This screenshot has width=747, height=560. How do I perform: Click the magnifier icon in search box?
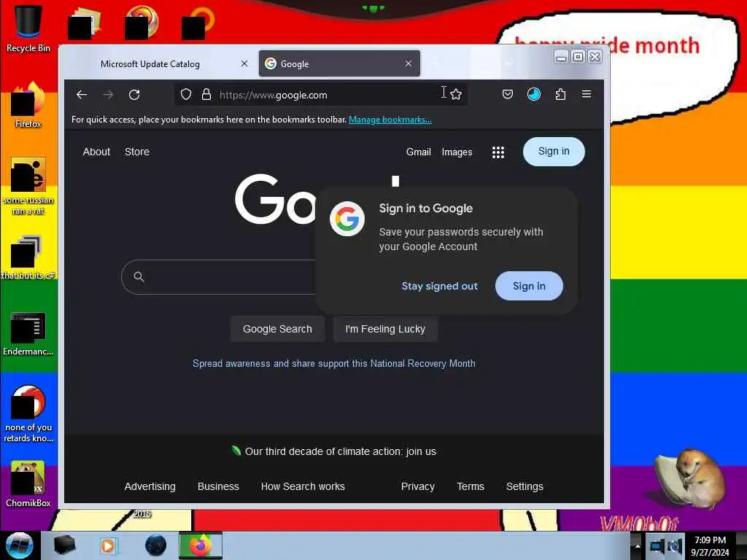point(139,276)
